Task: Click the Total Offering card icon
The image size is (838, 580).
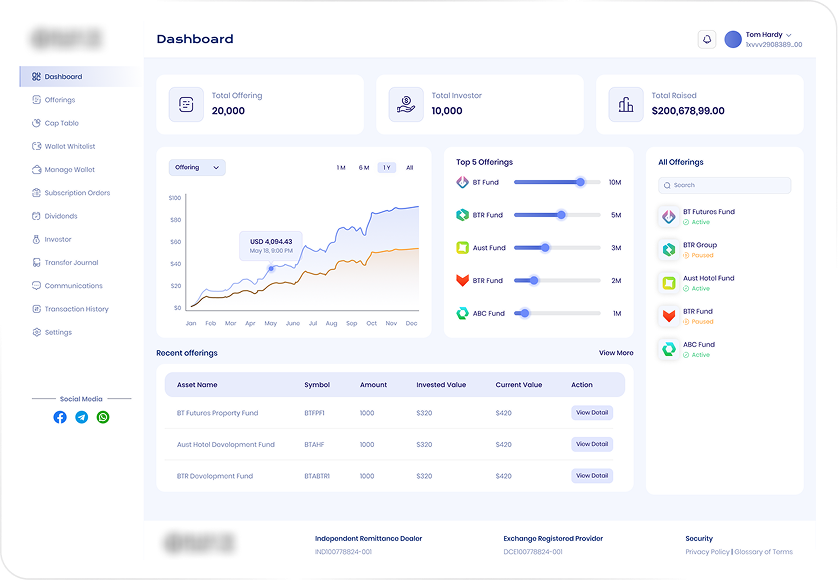Action: 186,104
